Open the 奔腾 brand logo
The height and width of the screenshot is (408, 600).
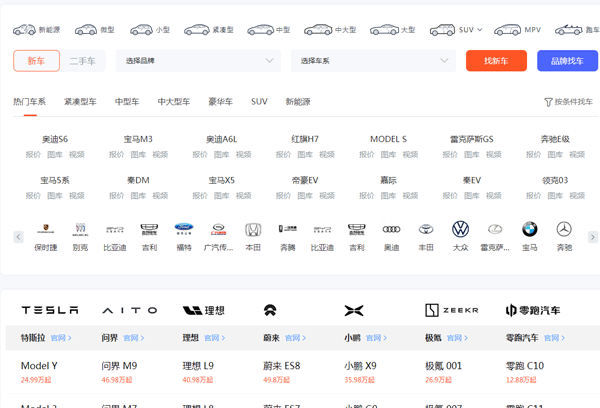click(x=288, y=229)
